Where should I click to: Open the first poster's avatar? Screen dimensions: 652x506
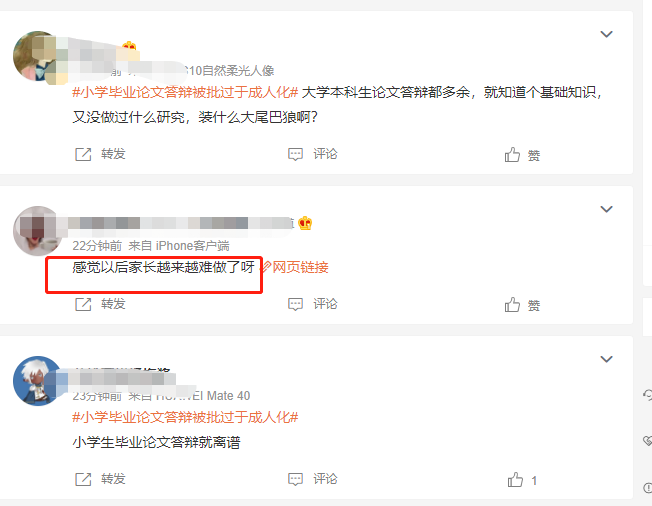coord(37,56)
